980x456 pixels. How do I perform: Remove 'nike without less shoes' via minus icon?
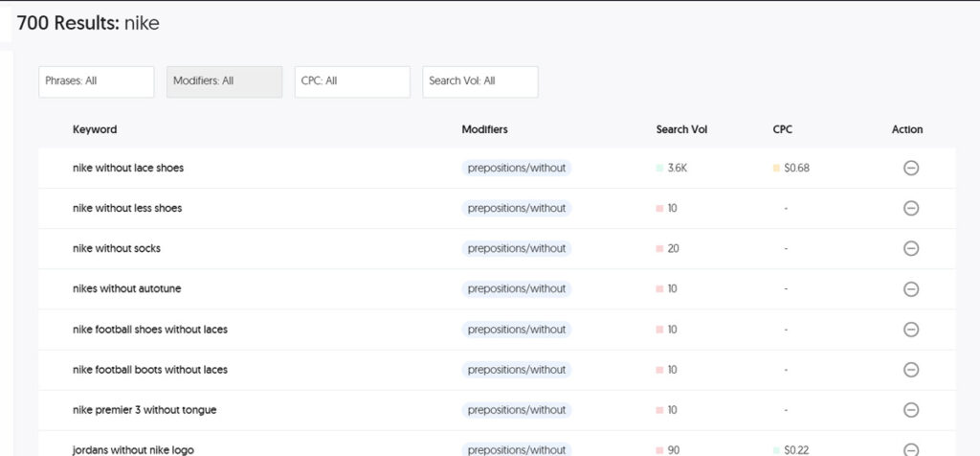coord(911,208)
